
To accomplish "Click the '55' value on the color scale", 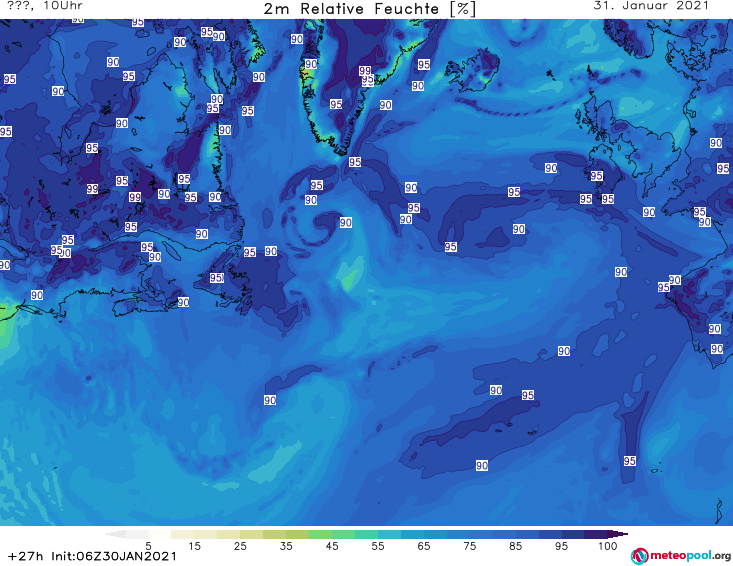I will (377, 546).
